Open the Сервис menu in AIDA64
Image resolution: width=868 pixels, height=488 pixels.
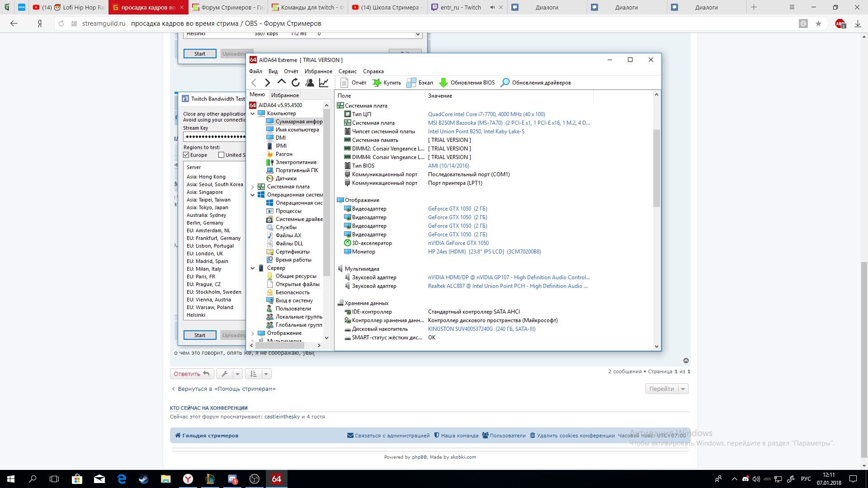[347, 71]
